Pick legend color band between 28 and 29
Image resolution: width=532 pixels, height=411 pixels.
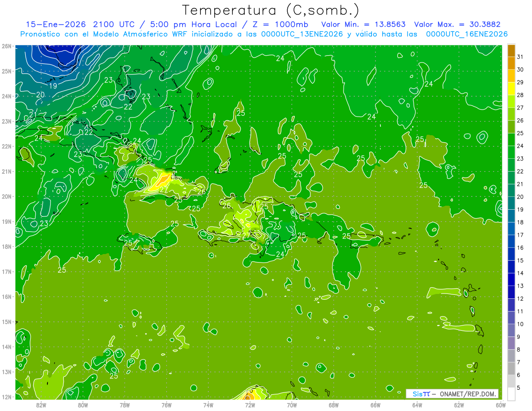[511, 89]
